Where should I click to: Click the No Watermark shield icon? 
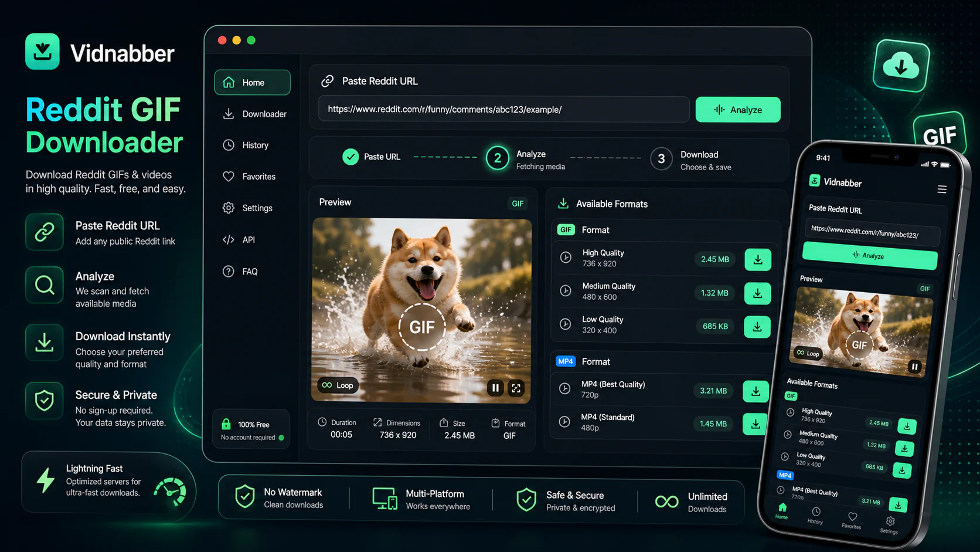pyautogui.click(x=244, y=497)
